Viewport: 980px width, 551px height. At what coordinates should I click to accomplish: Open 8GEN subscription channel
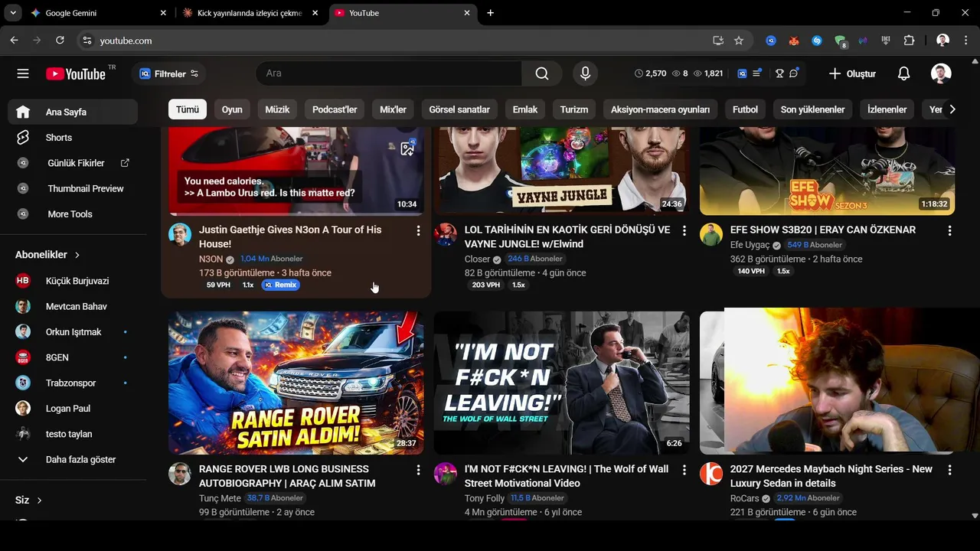pyautogui.click(x=73, y=357)
